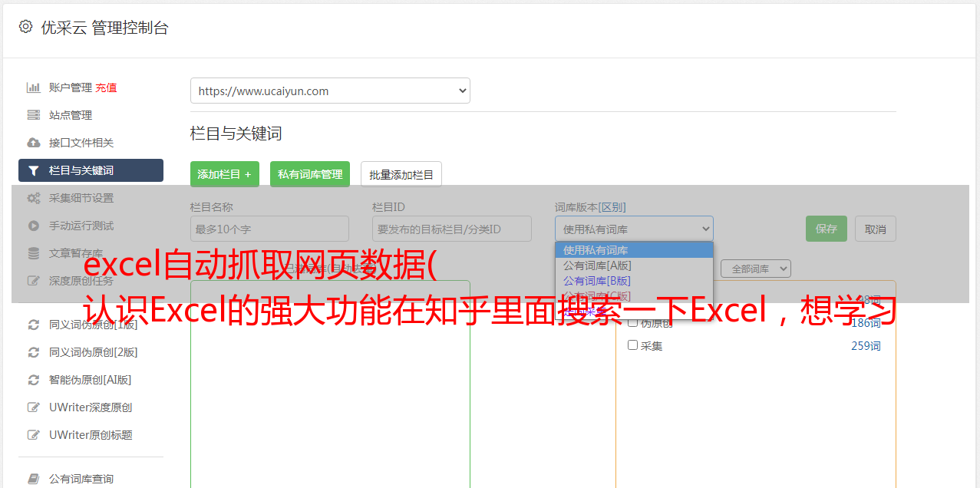Click the 取消 button
The width and height of the screenshot is (980, 488).
click(876, 229)
